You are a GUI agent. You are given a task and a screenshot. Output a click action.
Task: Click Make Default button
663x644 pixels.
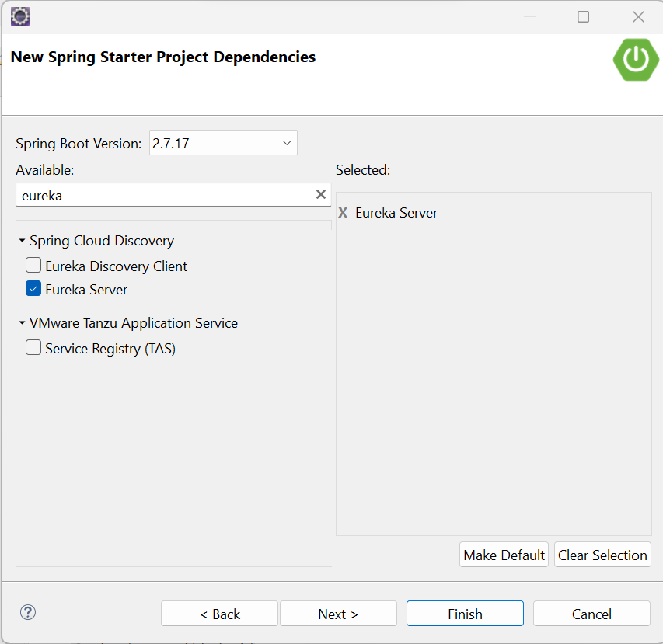pyautogui.click(x=504, y=555)
